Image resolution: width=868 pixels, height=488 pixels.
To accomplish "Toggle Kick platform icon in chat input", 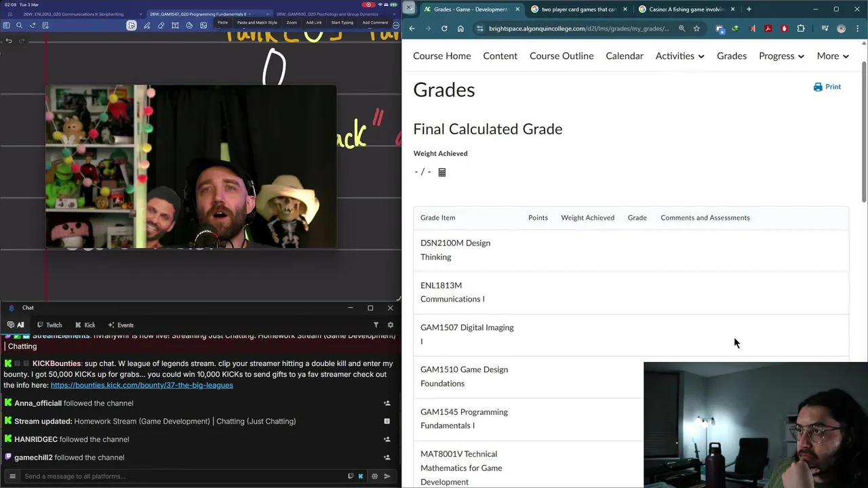I will [x=361, y=476].
